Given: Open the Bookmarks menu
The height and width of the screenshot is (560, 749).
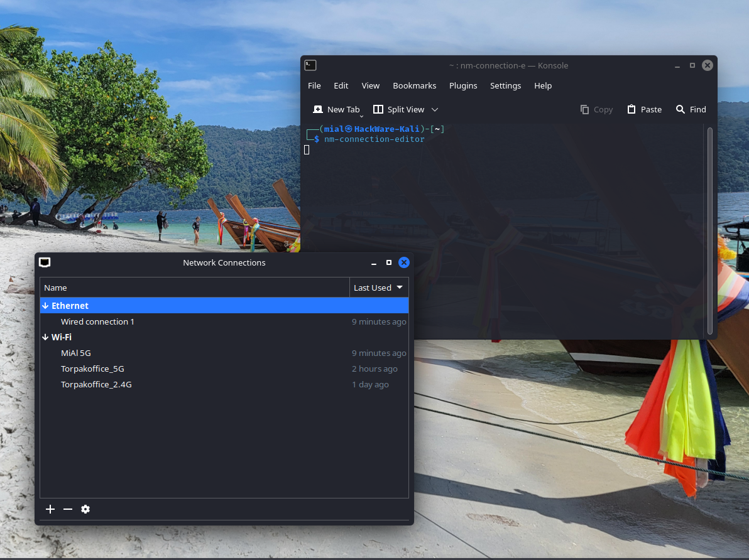Looking at the screenshot, I should [414, 85].
